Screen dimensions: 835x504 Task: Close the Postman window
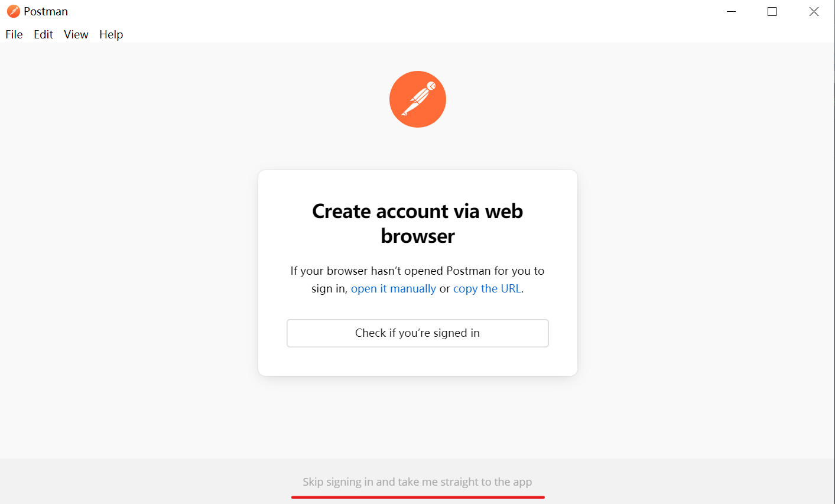pyautogui.click(x=814, y=11)
